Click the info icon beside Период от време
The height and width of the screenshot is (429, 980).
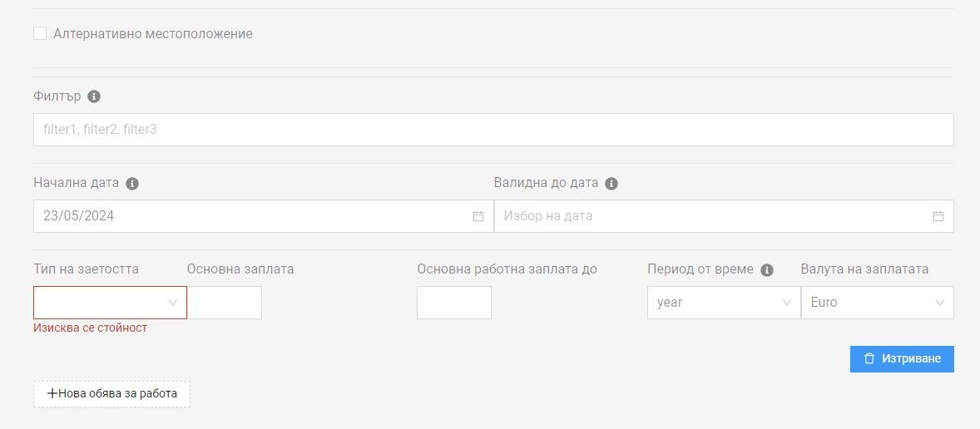pos(767,270)
